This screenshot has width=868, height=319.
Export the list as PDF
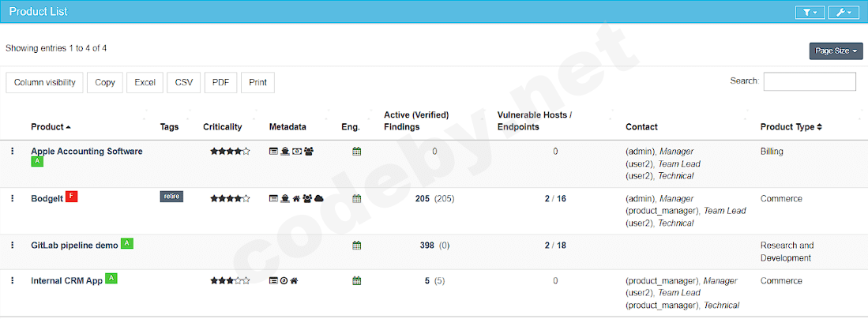point(220,82)
